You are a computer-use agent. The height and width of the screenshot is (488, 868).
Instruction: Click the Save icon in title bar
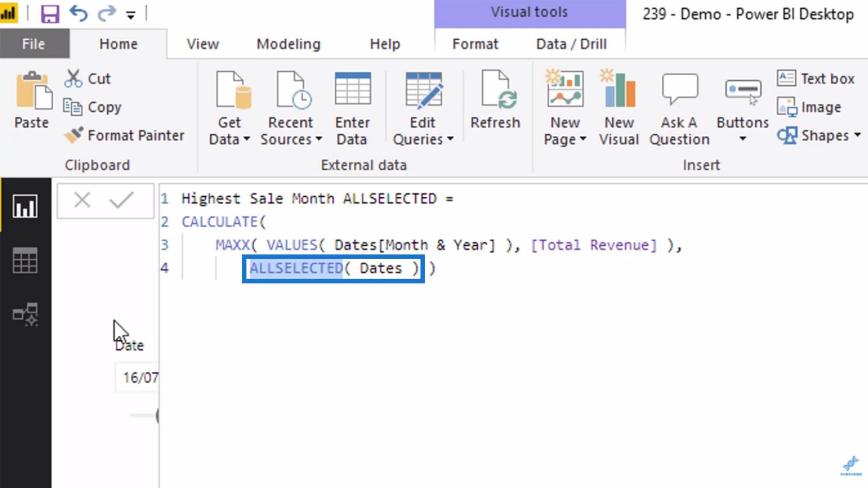coord(50,13)
